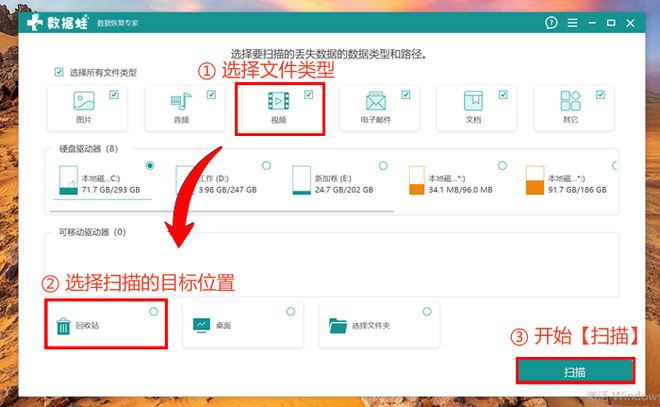Close the 数据蛙 window
This screenshot has width=660, height=407.
click(630, 23)
